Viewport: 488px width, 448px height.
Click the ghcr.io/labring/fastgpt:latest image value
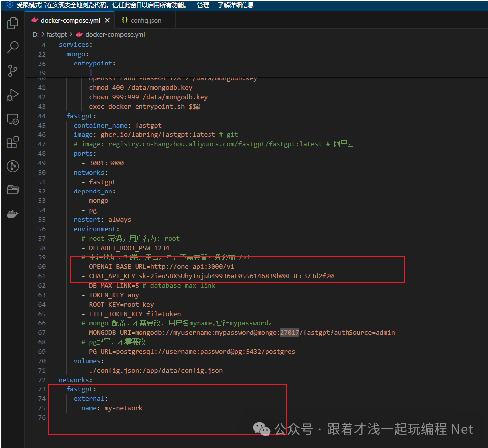click(x=158, y=135)
